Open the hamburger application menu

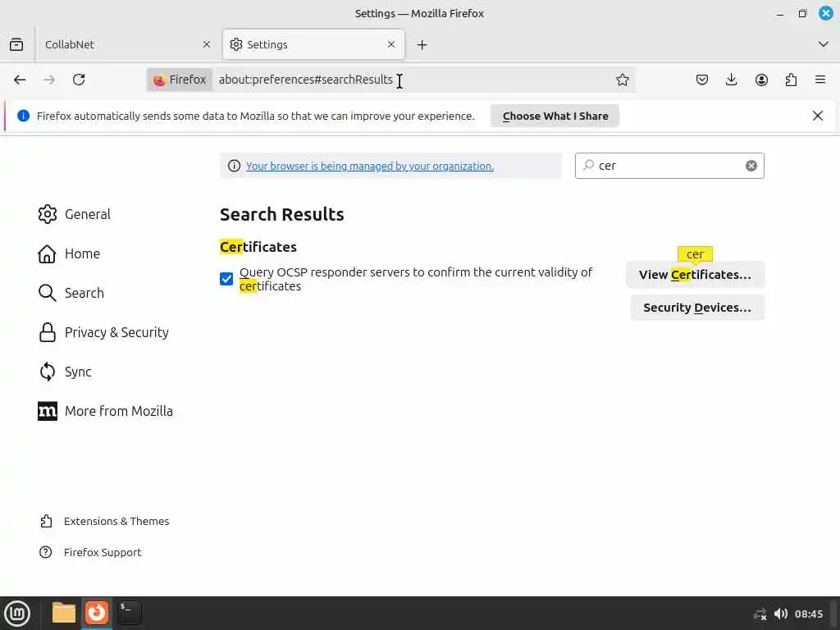pyautogui.click(x=820, y=80)
